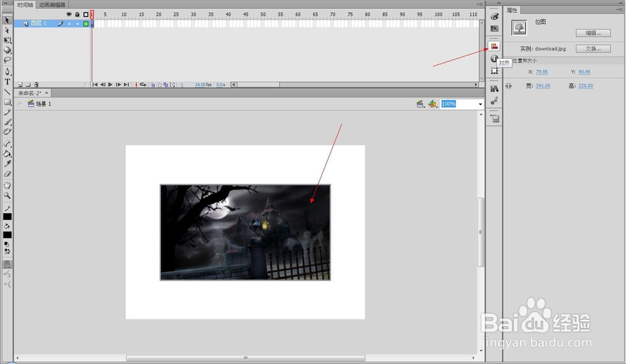Image resolution: width=626 pixels, height=364 pixels.
Task: Play the timeline with the play button
Action: pyautogui.click(x=110, y=84)
